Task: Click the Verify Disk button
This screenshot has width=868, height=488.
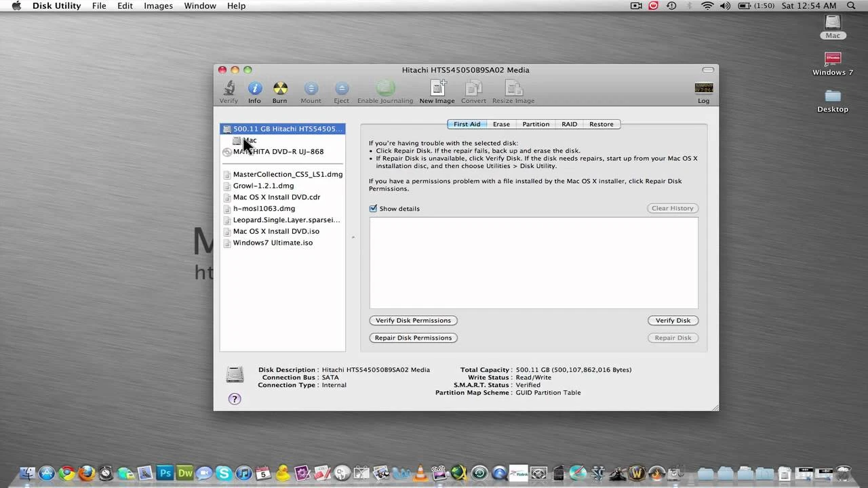Action: coord(673,321)
